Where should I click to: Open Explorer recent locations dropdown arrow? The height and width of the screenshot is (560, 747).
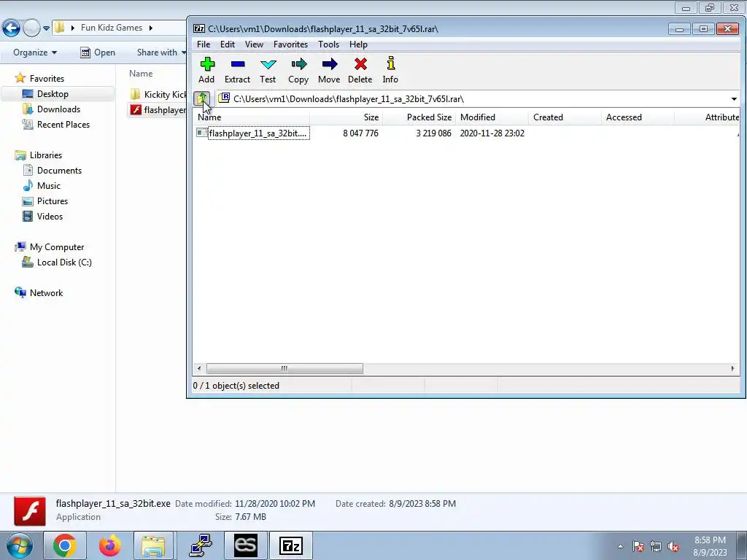[x=46, y=28]
